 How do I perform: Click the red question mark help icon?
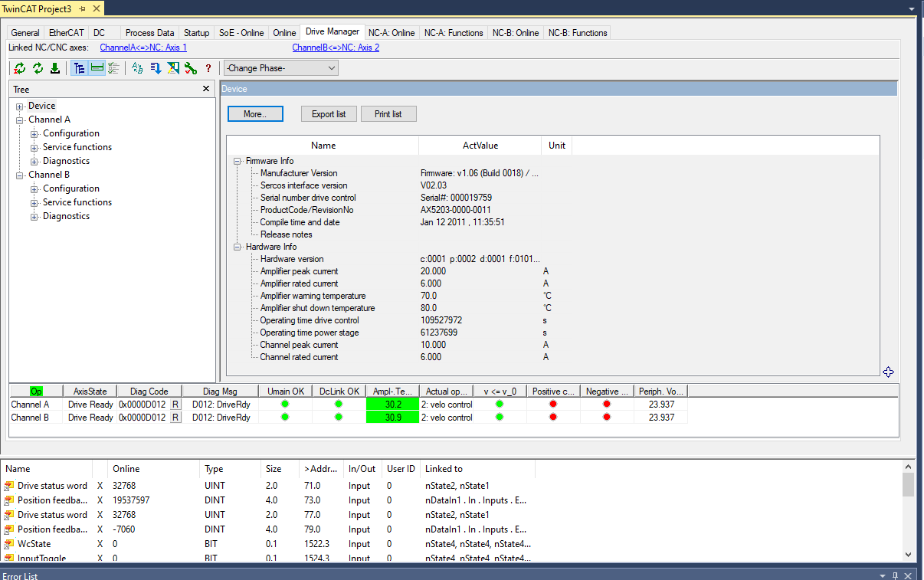[x=208, y=68]
